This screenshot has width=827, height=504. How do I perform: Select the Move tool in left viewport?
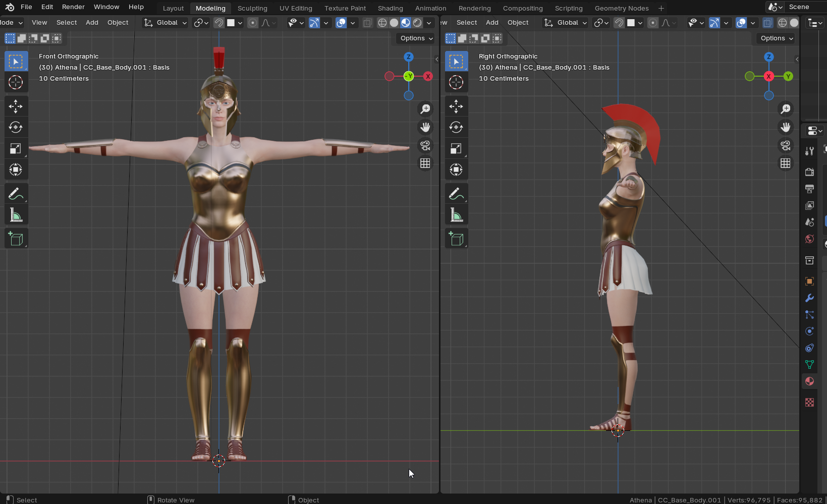coord(16,106)
